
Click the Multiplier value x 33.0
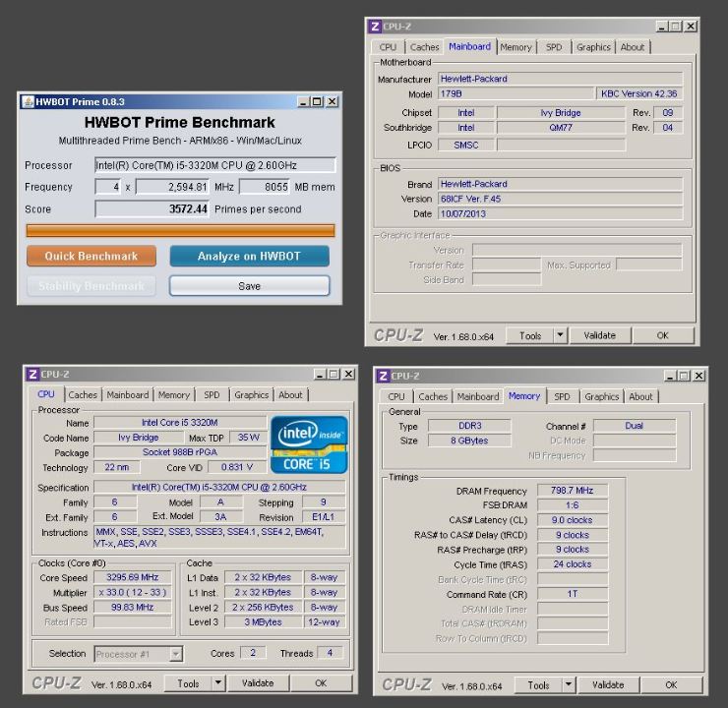[x=133, y=592]
